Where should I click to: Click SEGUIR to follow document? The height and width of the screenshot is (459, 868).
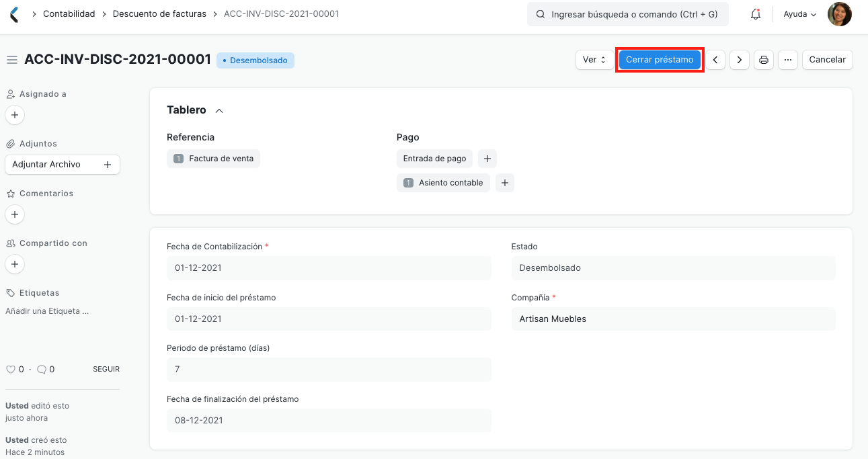click(x=106, y=369)
